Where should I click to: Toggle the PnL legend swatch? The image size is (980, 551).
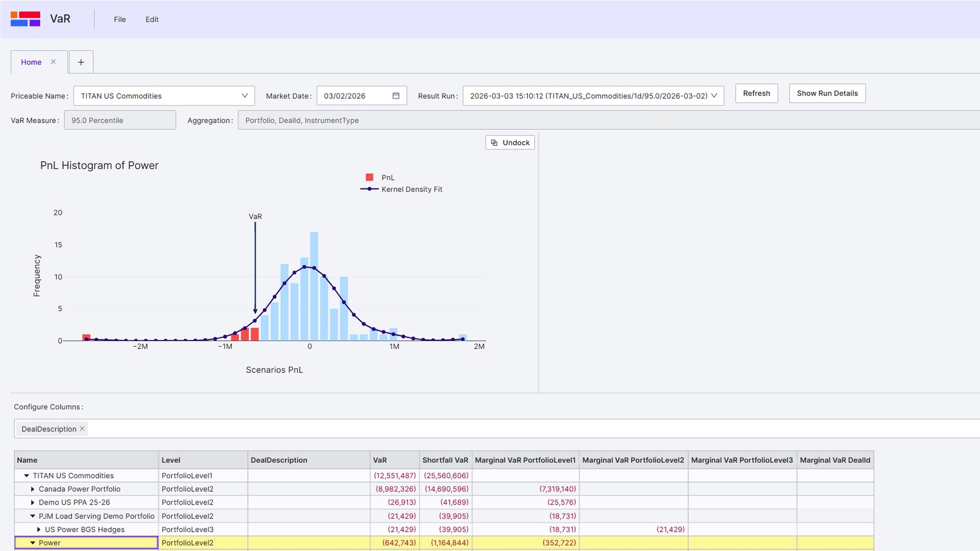tap(370, 177)
